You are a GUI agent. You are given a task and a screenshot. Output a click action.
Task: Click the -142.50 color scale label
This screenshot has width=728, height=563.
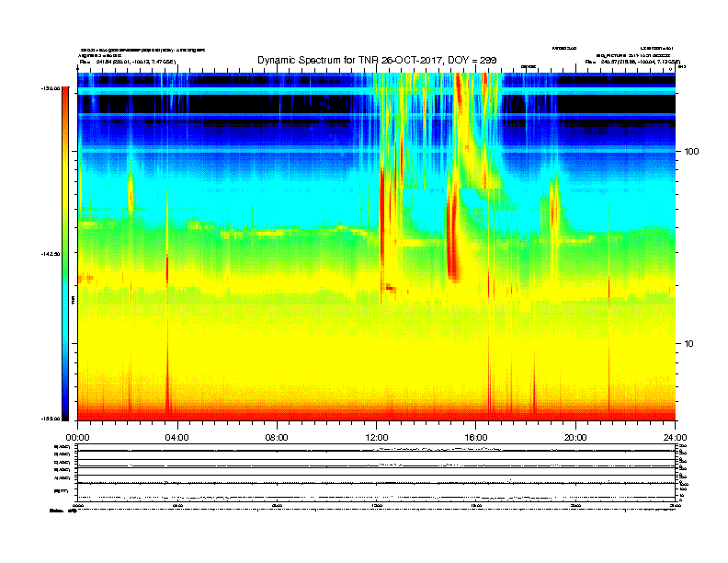51,254
